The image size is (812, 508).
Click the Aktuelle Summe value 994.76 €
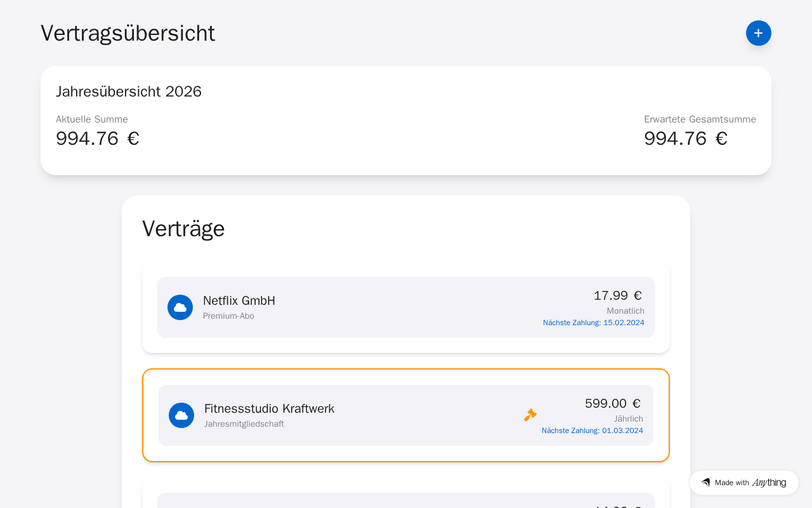coord(98,138)
